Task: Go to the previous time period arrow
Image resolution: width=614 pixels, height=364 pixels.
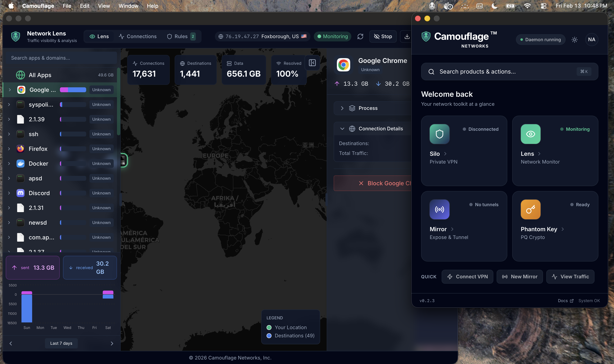Action: pyautogui.click(x=10, y=343)
